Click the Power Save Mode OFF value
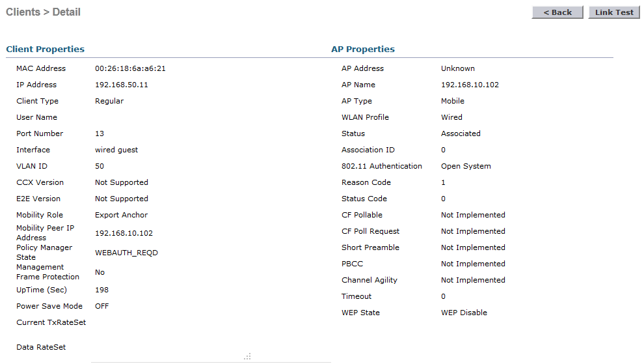 pos(102,306)
